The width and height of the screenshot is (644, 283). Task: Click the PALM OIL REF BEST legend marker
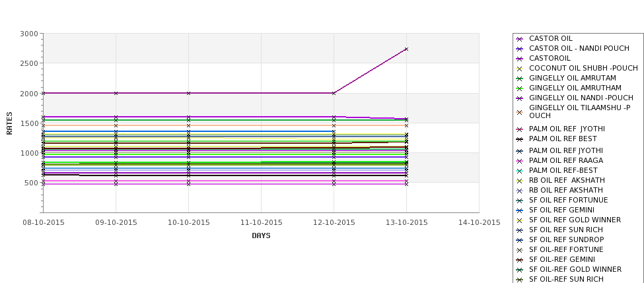click(520, 139)
